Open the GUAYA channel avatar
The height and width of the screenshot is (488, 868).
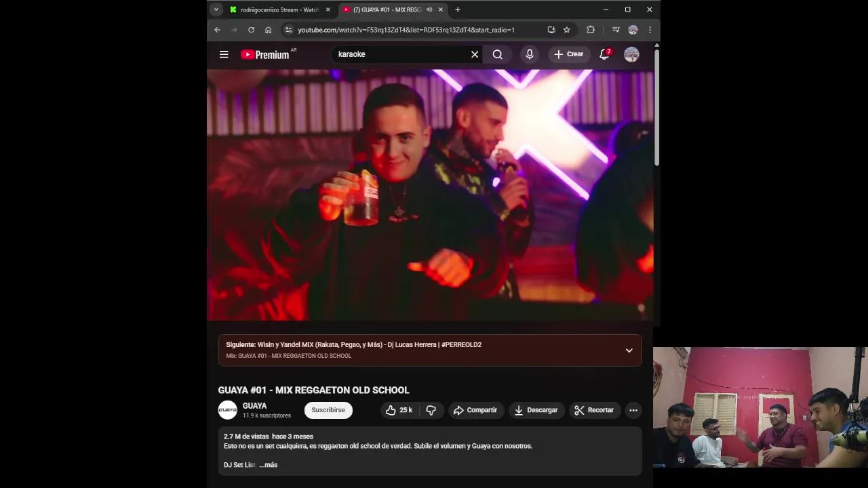[x=228, y=410]
